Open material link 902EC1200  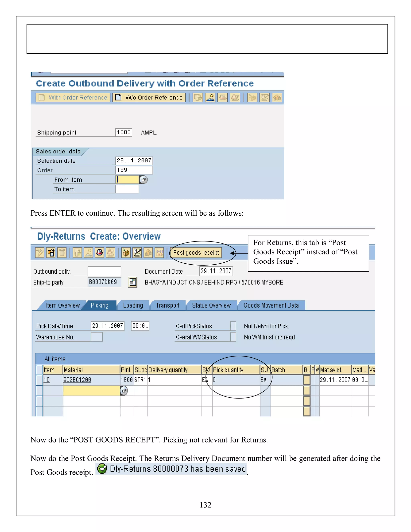click(x=77, y=380)
